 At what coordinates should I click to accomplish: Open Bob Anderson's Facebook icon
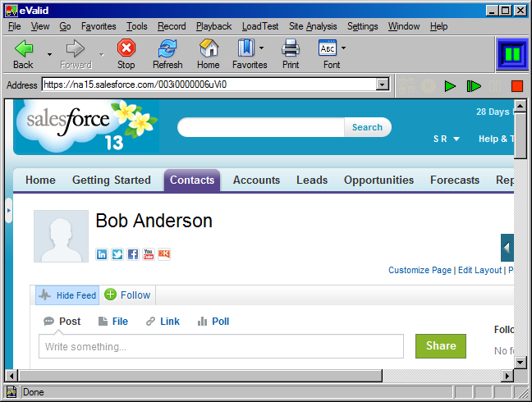point(133,254)
